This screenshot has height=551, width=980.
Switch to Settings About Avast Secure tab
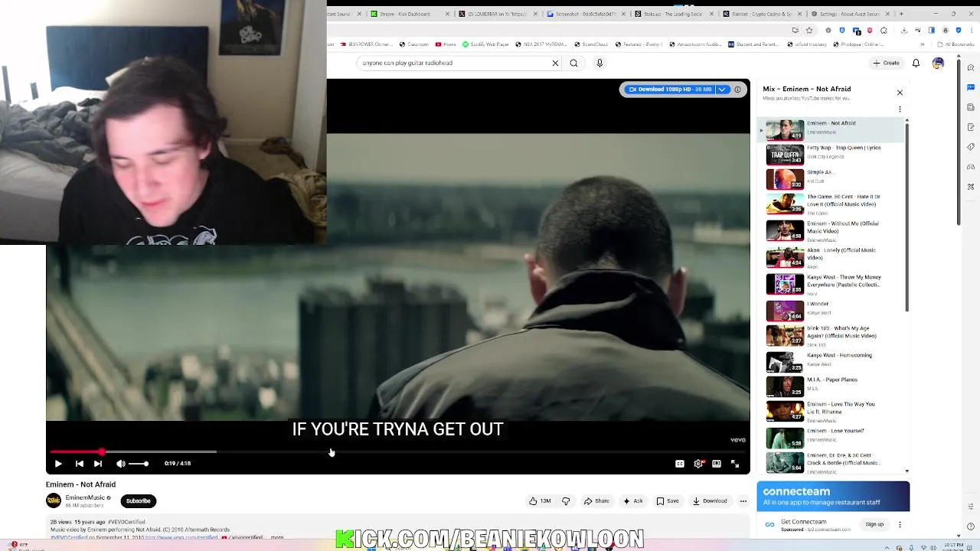point(850,14)
